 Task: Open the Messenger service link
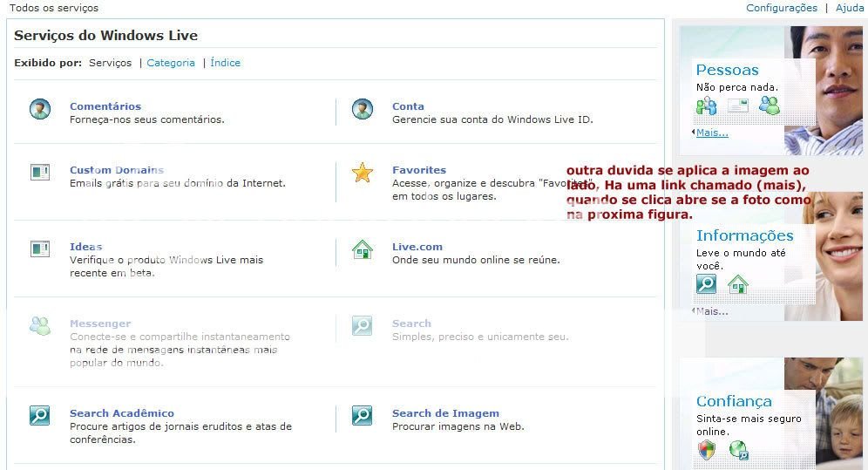tap(100, 324)
